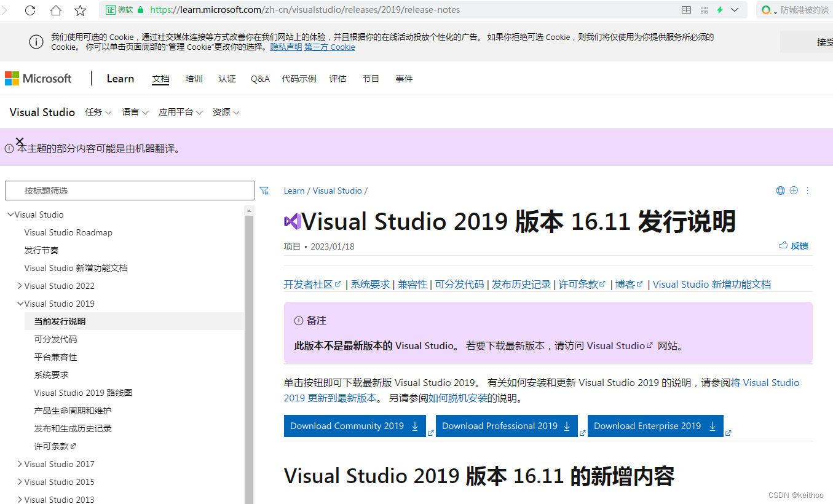833x504 pixels.
Task: Open the 第三方 Cookie link
Action: (330, 47)
